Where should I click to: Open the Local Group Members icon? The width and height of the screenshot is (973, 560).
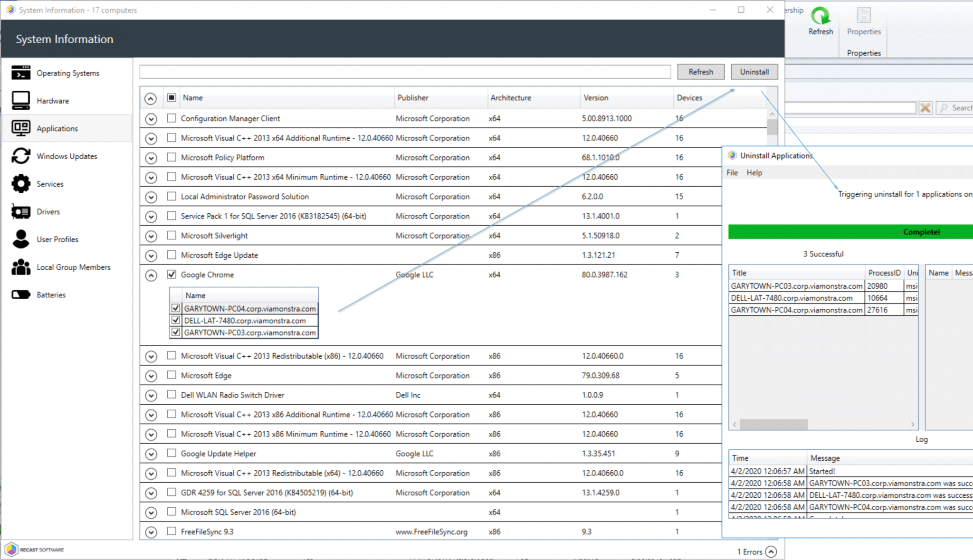pyautogui.click(x=21, y=267)
